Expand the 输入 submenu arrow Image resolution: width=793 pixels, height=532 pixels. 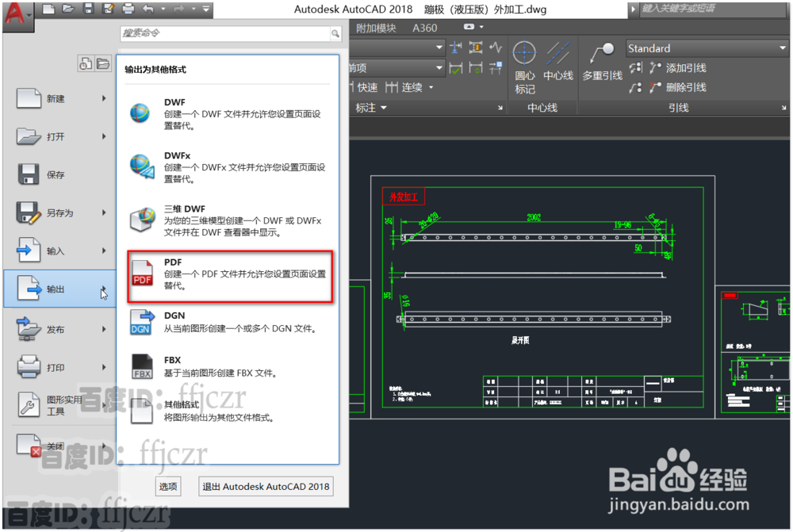click(104, 251)
